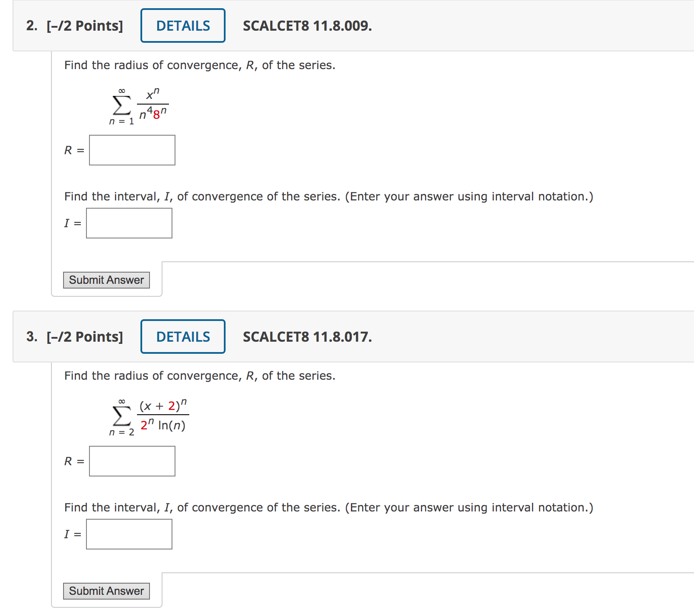The height and width of the screenshot is (616, 694).
Task: Open DETAILS for problem 3
Action: [182, 337]
